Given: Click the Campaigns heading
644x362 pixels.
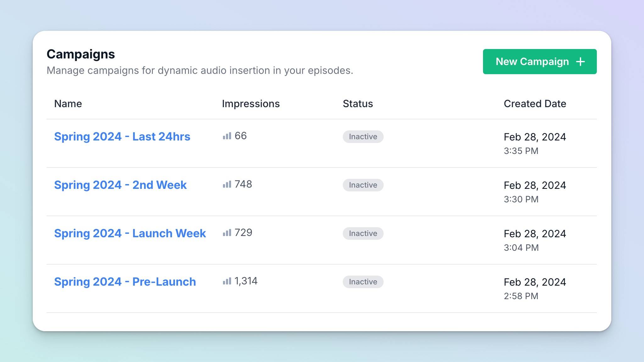Looking at the screenshot, I should [x=81, y=54].
